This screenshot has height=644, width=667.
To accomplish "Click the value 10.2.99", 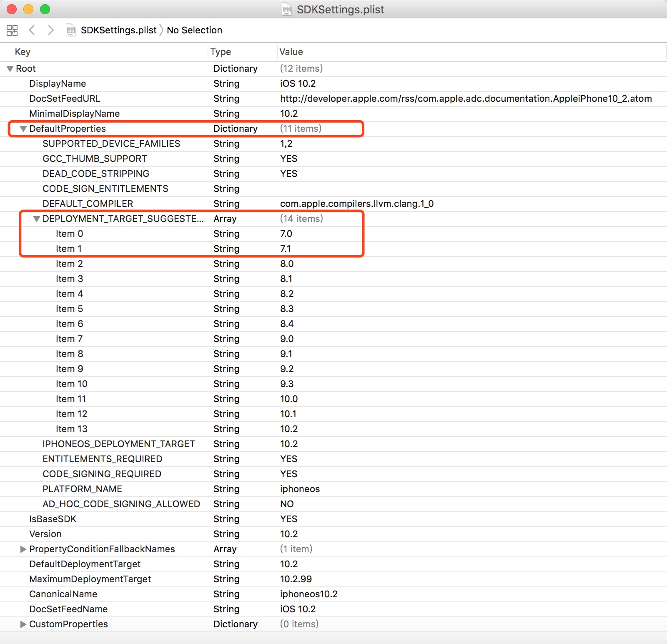I will click(296, 579).
